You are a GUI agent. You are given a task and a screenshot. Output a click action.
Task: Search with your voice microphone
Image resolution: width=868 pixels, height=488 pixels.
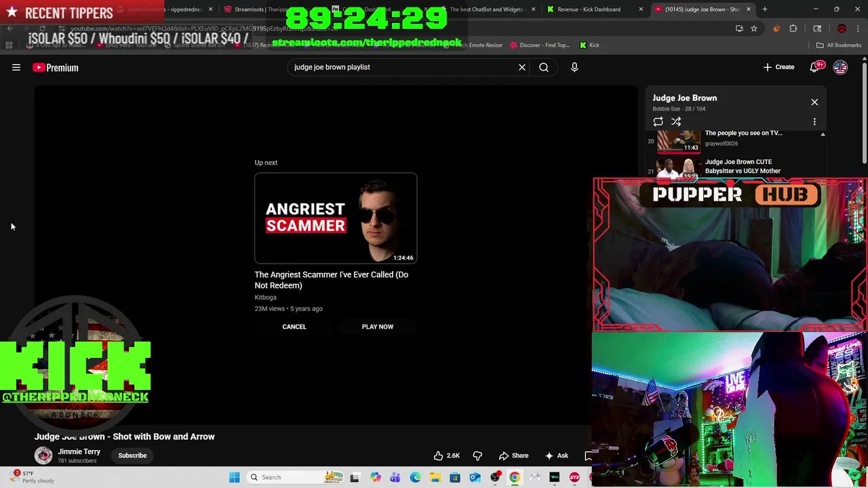coord(574,67)
